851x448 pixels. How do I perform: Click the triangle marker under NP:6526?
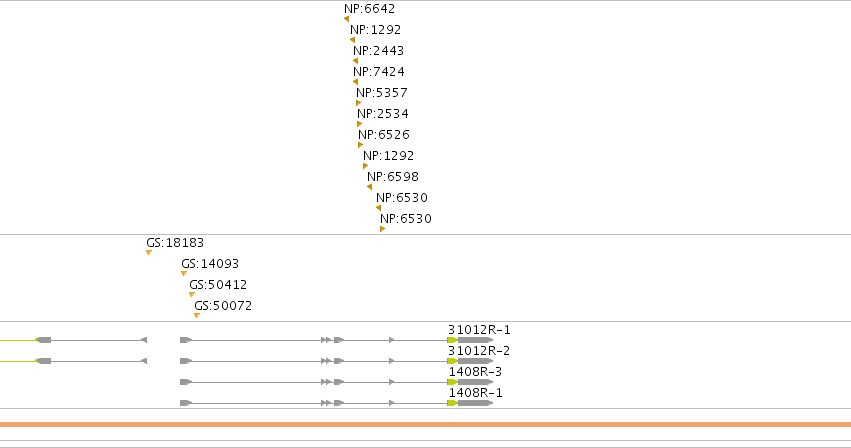pos(360,145)
